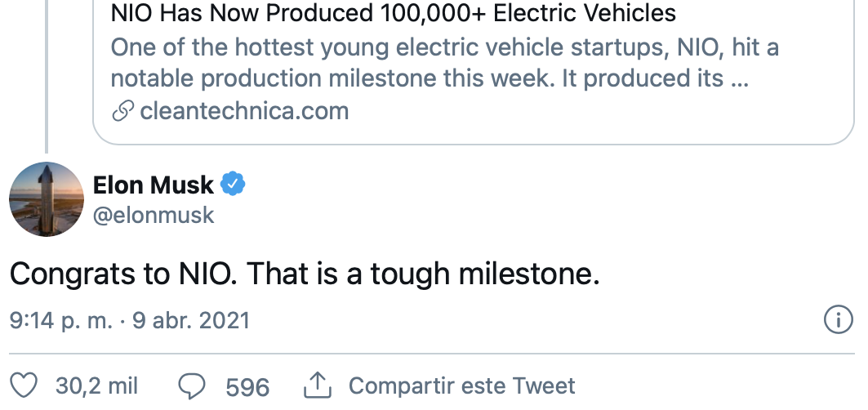Click the blue verified badge
Image resolution: width=868 pixels, height=410 pixels.
(234, 185)
